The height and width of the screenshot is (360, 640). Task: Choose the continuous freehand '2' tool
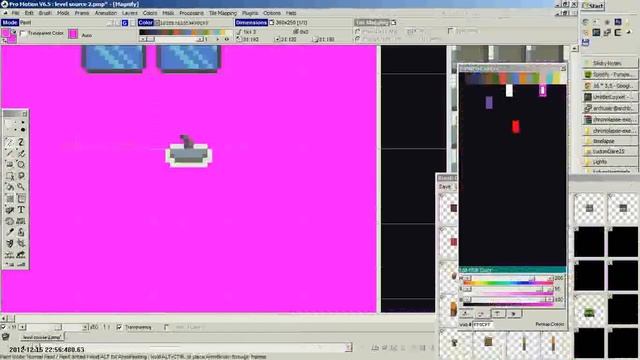click(21, 142)
